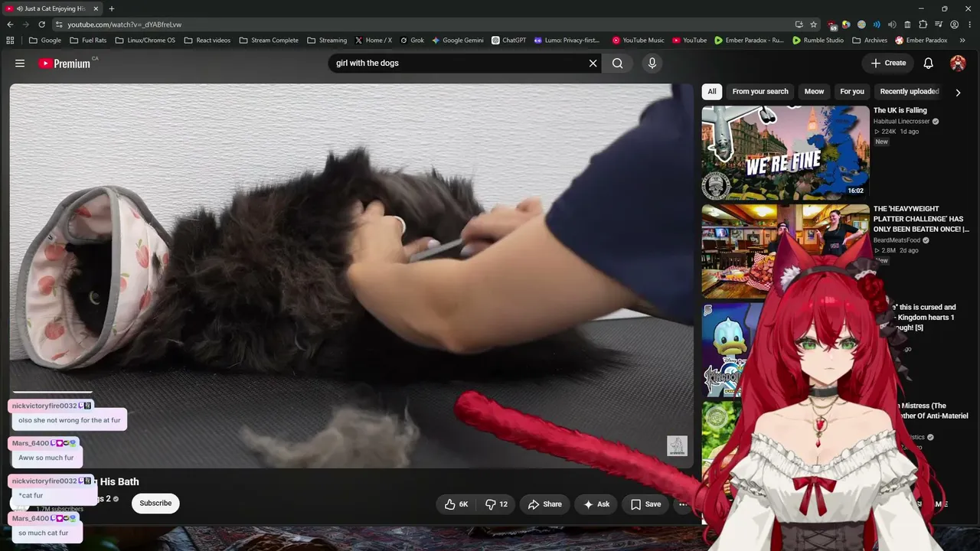Open the red extension with 69 badge
Viewport: 980px width, 551px height.
coord(832,24)
